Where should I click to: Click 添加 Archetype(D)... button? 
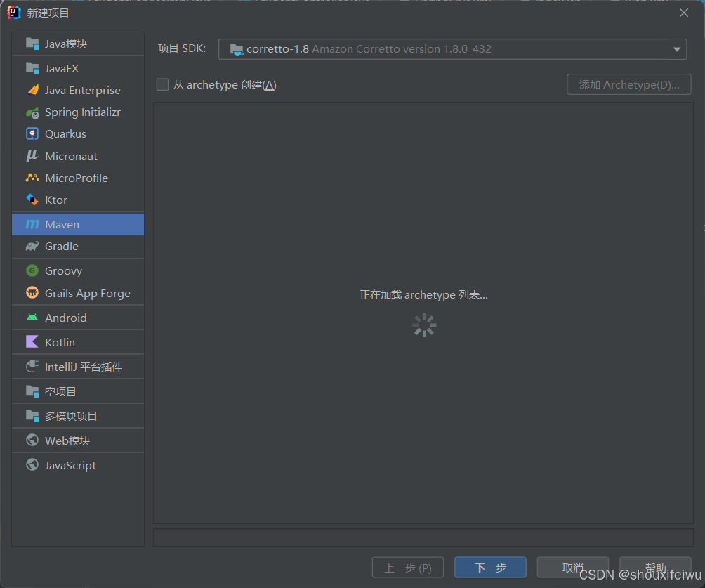click(628, 84)
